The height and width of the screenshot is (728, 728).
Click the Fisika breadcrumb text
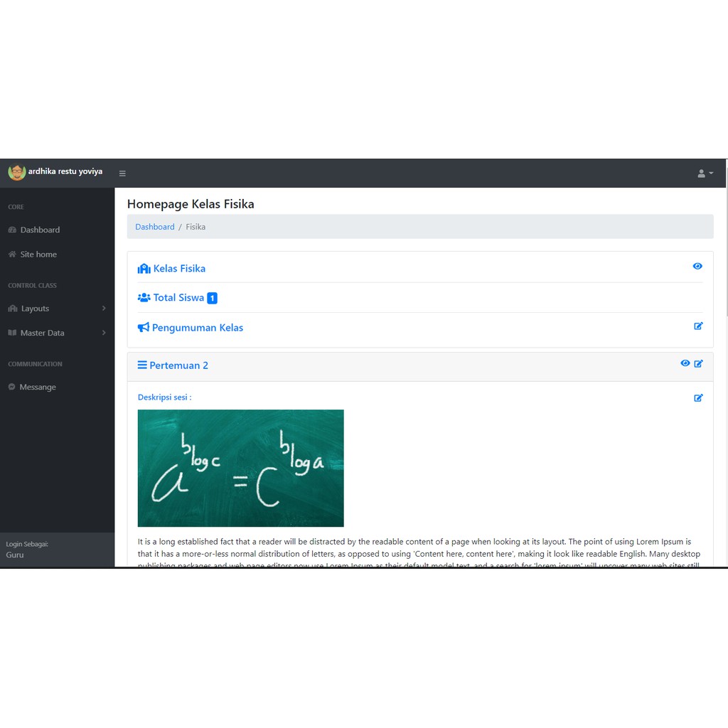(x=196, y=227)
